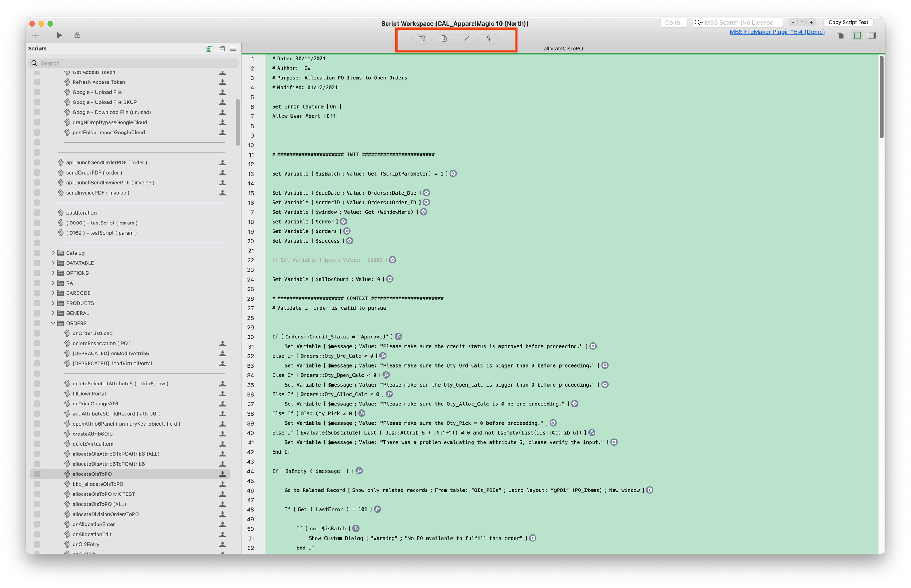Open step options gear on line 13
The height and width of the screenshot is (588, 911).
pos(453,174)
